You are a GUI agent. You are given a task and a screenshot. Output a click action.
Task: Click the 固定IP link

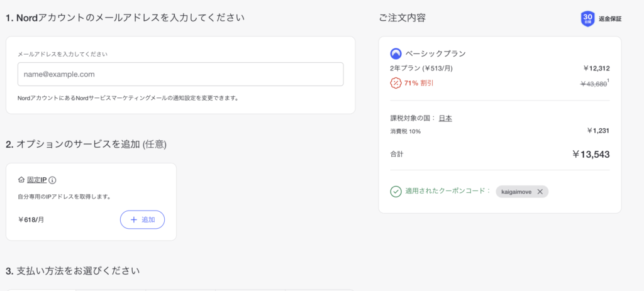click(x=36, y=180)
